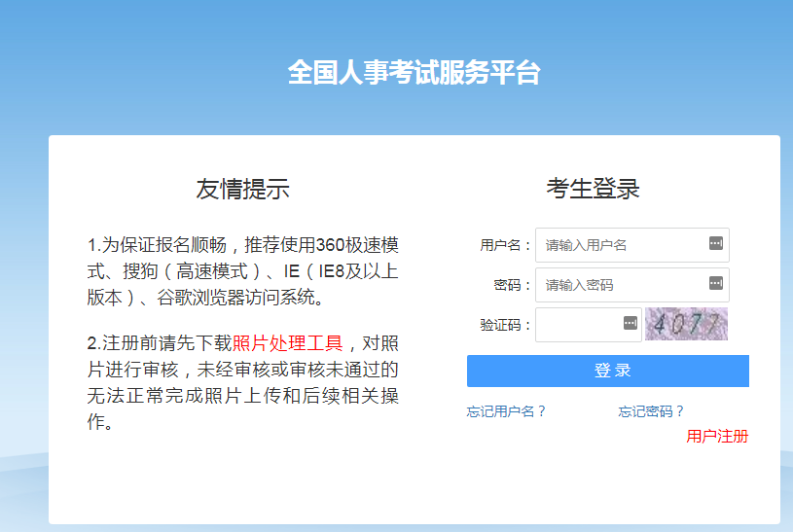The width and height of the screenshot is (793, 532).
Task: Click the 全国人事考试服务平台 page title
Action: pos(415,72)
